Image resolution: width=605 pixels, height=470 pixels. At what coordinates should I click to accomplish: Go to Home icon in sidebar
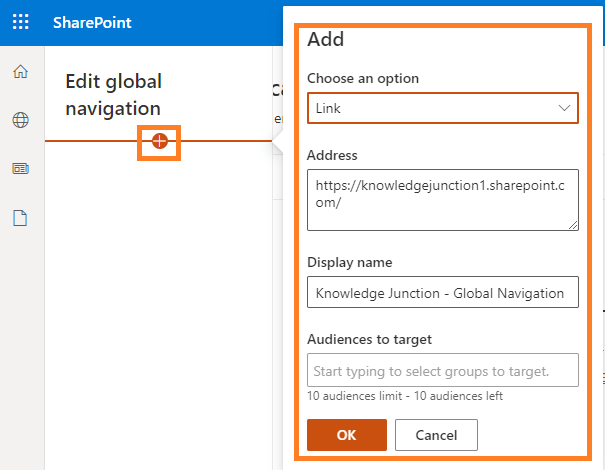coord(20,71)
